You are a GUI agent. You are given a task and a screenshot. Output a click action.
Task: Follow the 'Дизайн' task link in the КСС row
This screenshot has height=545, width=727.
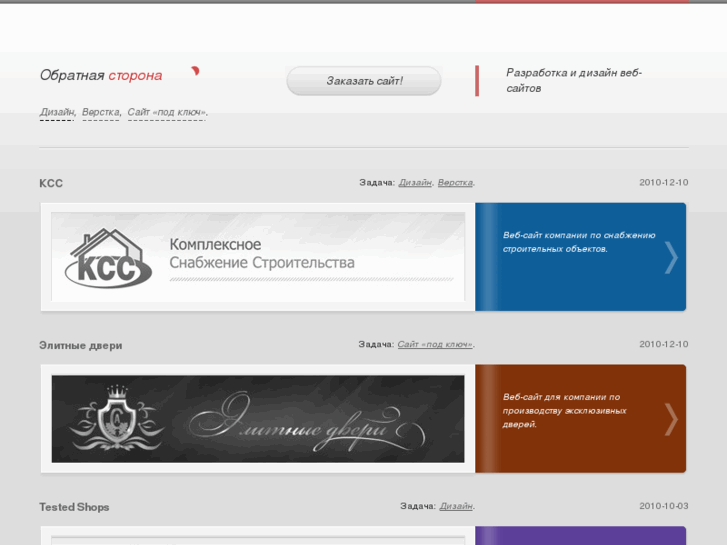(x=415, y=183)
